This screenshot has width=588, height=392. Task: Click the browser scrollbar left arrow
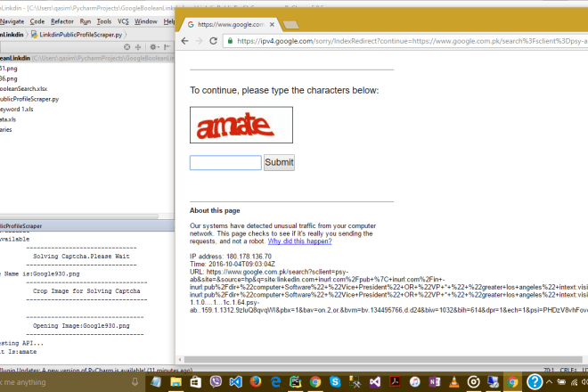(x=180, y=360)
